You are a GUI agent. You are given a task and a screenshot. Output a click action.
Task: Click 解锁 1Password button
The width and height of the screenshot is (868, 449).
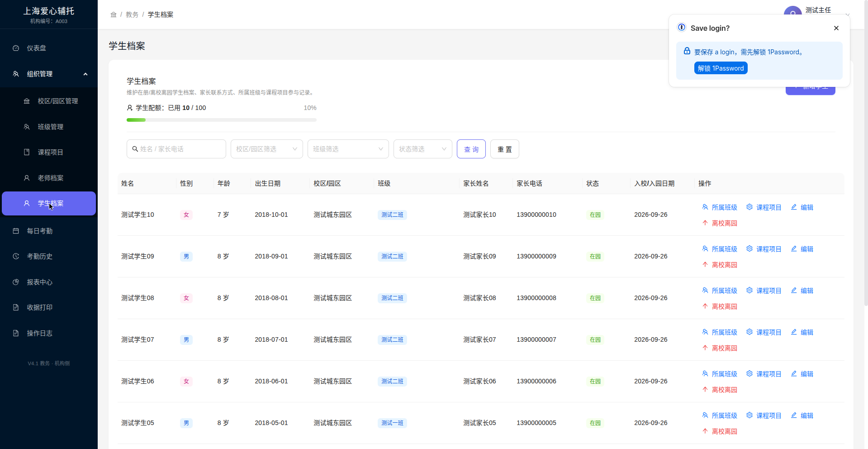pos(721,68)
